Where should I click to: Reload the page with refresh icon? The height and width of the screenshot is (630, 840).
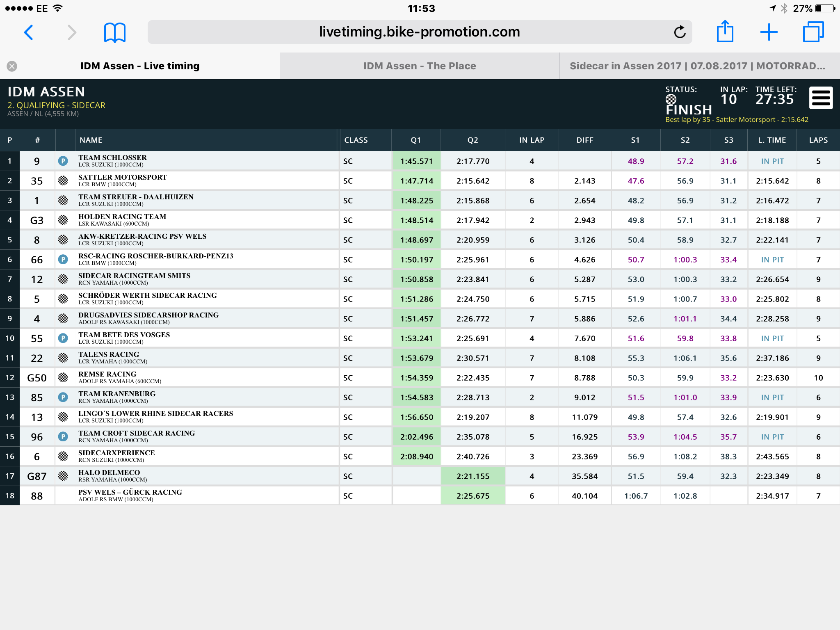[680, 32]
